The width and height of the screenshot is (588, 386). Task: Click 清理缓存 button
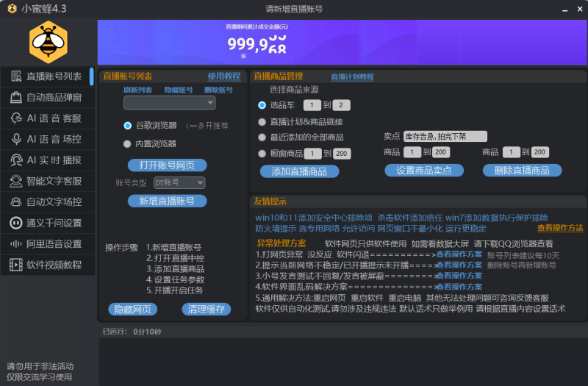point(207,309)
